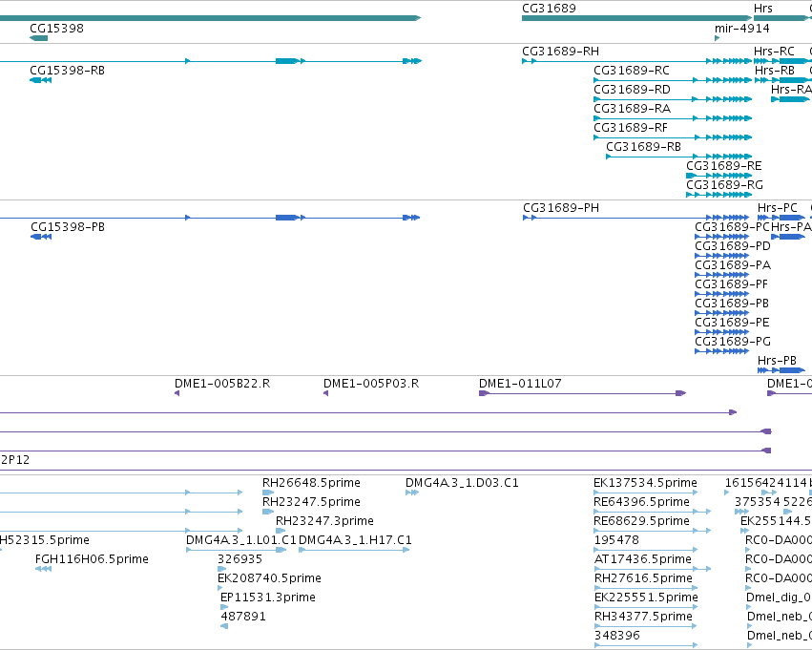This screenshot has width=812, height=650.
Task: Click the DMG4A.3_1.L01.C1 label
Action: (x=240, y=540)
